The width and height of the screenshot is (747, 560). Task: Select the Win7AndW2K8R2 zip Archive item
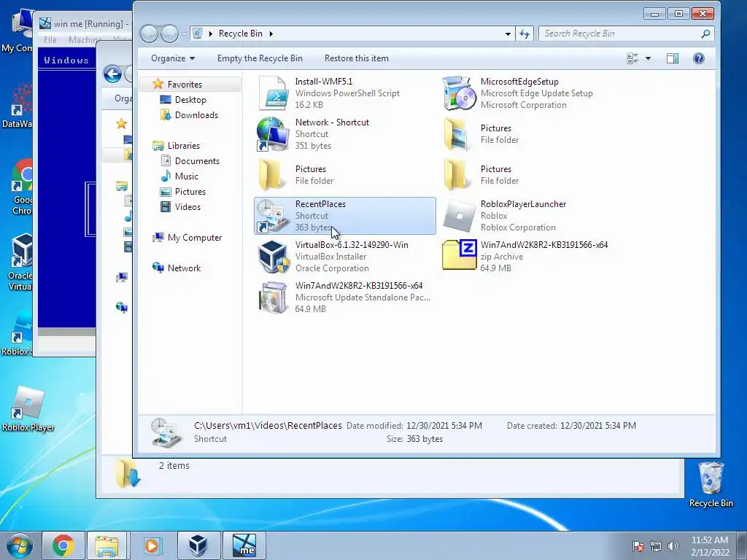tap(530, 257)
